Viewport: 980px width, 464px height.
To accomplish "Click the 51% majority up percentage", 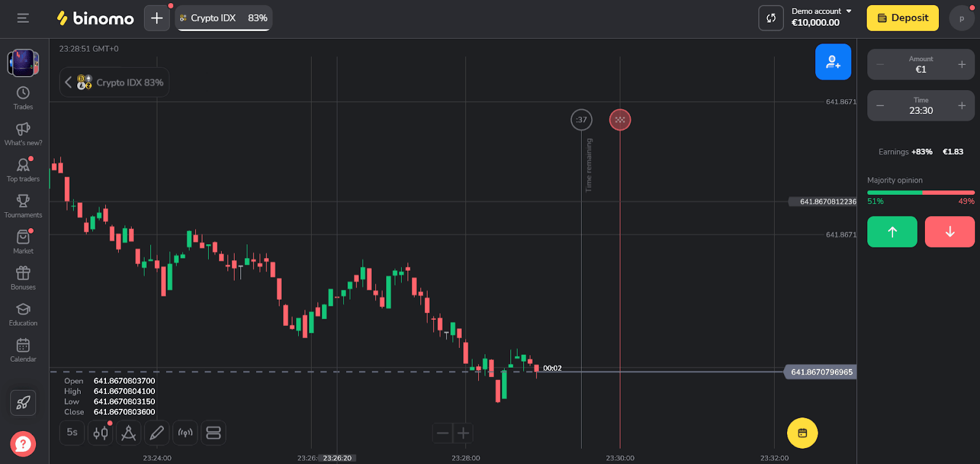I will (875, 201).
